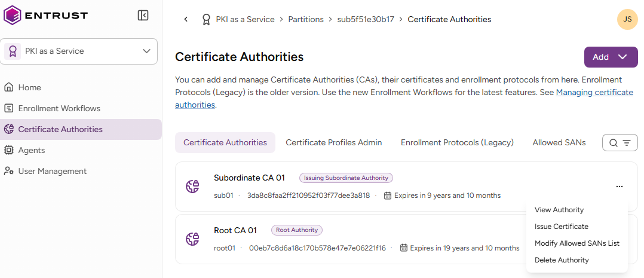Click serial 3da8c8faa2ff210952f03f77dee3a818
This screenshot has height=278, width=644.
308,195
